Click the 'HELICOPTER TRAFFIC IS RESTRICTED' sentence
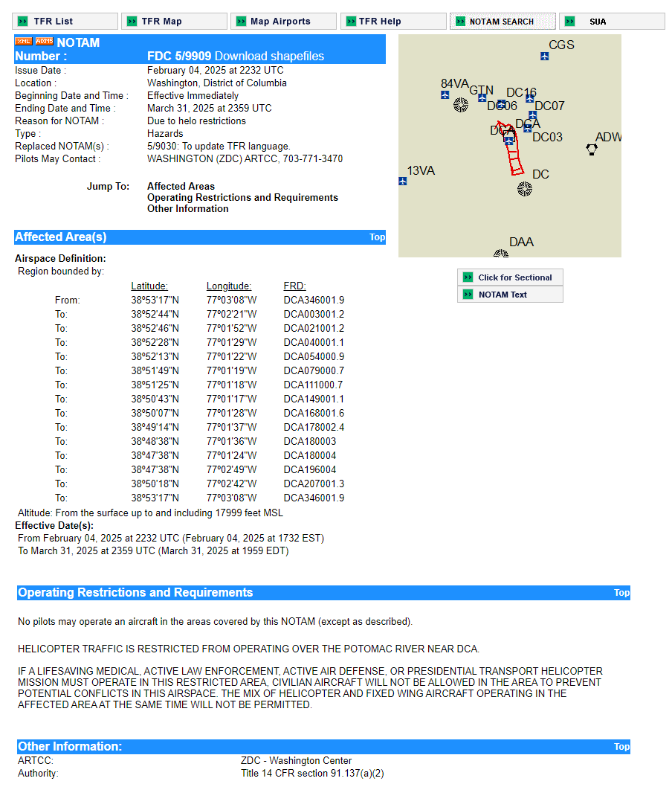 coord(248,649)
